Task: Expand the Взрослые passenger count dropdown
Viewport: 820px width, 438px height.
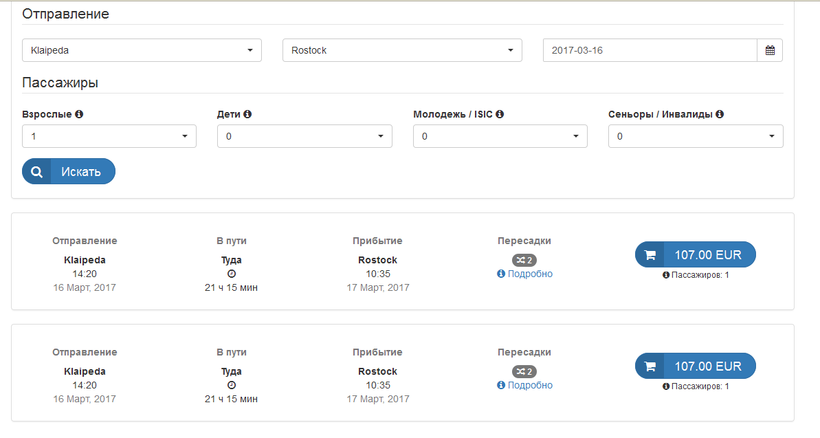Action: [109, 136]
